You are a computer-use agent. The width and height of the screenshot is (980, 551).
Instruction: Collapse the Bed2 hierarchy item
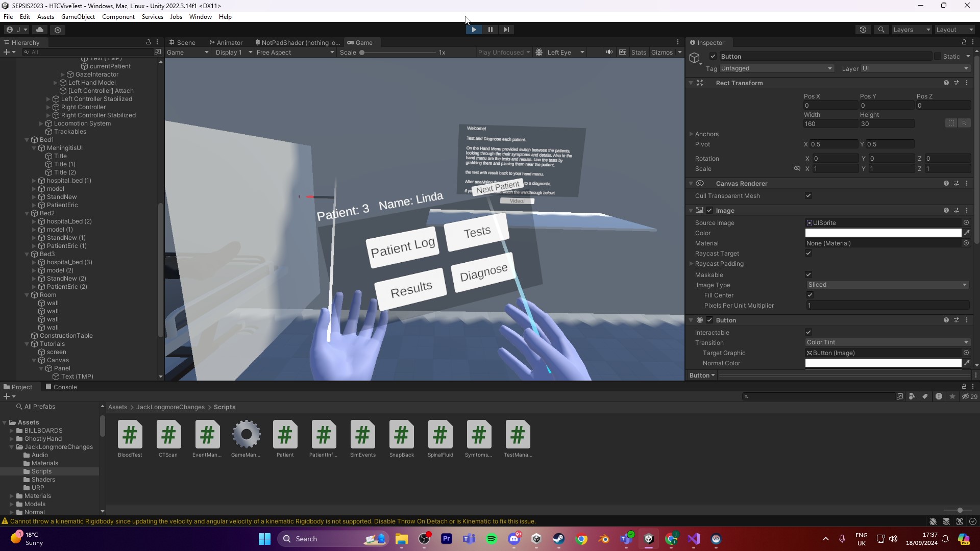coord(27,213)
